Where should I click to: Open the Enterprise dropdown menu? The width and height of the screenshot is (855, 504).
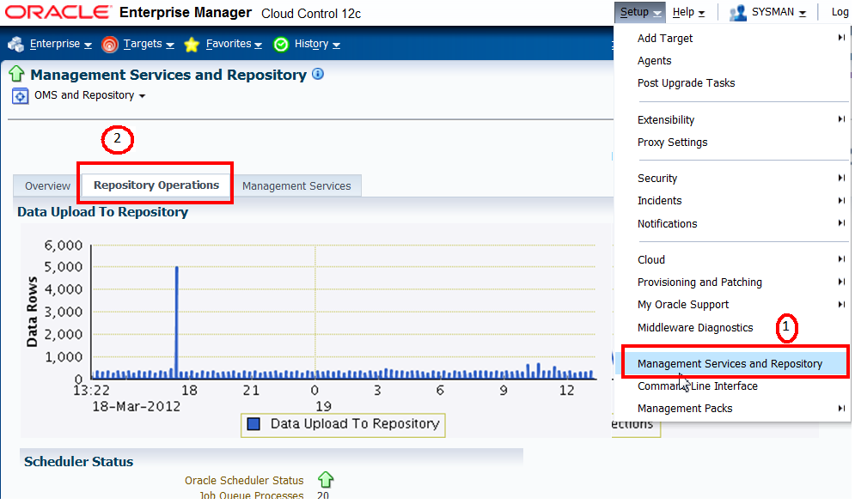pos(60,44)
